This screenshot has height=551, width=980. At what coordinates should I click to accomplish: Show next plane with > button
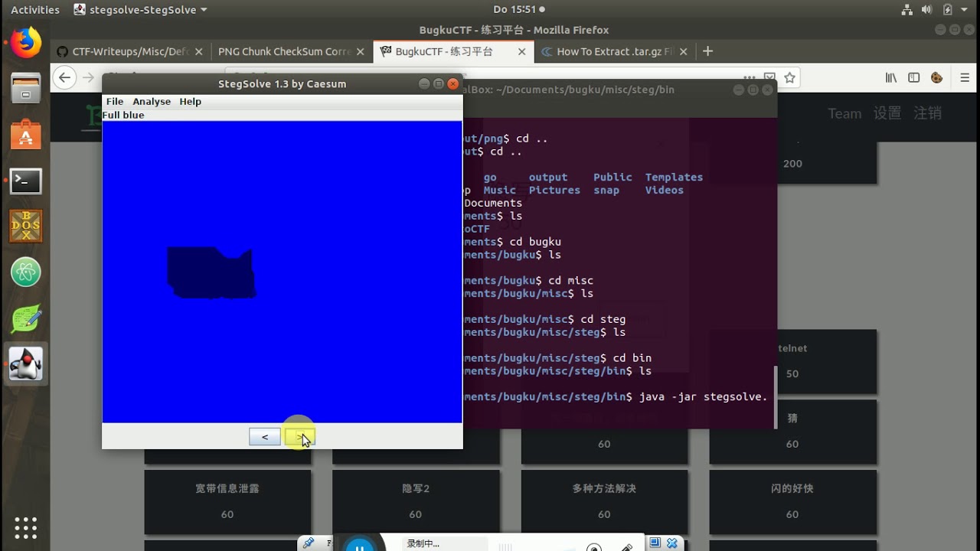(x=299, y=437)
